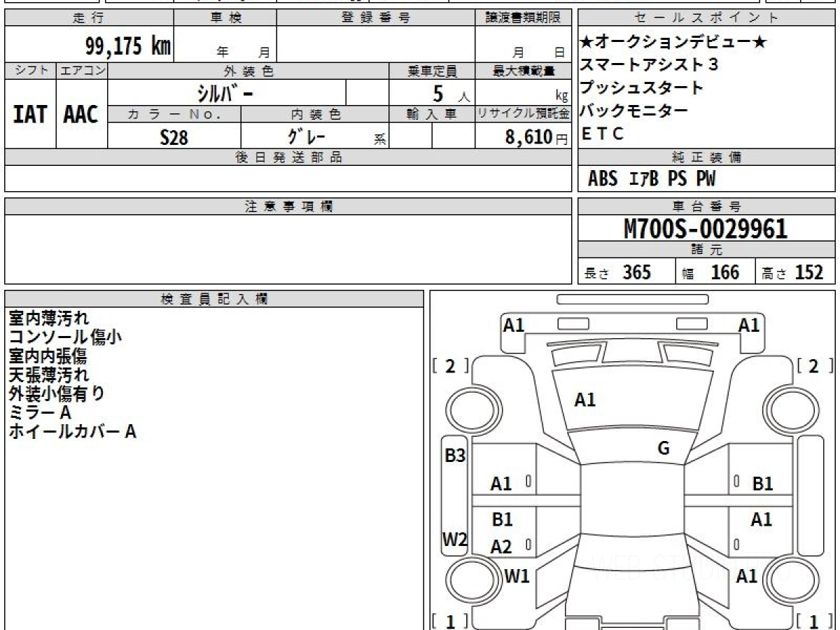Click the 検査員記入欄 header
This screenshot has height=630, width=840.
(214, 299)
